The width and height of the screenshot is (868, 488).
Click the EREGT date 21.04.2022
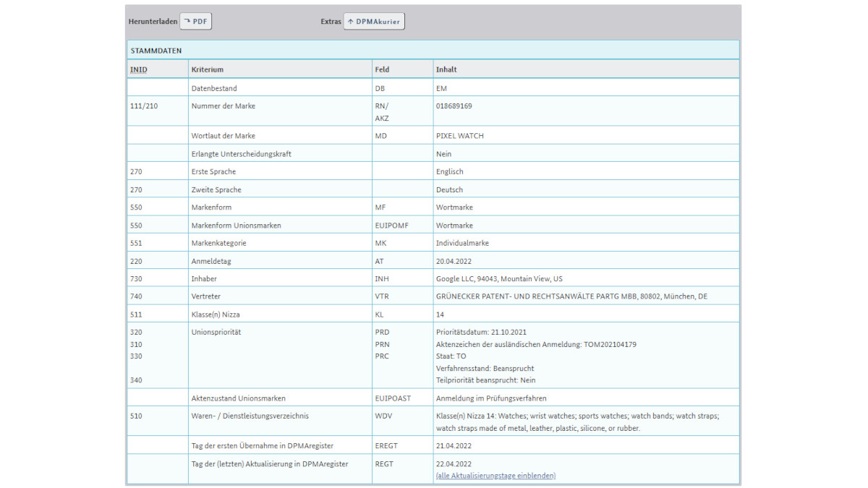454,445
